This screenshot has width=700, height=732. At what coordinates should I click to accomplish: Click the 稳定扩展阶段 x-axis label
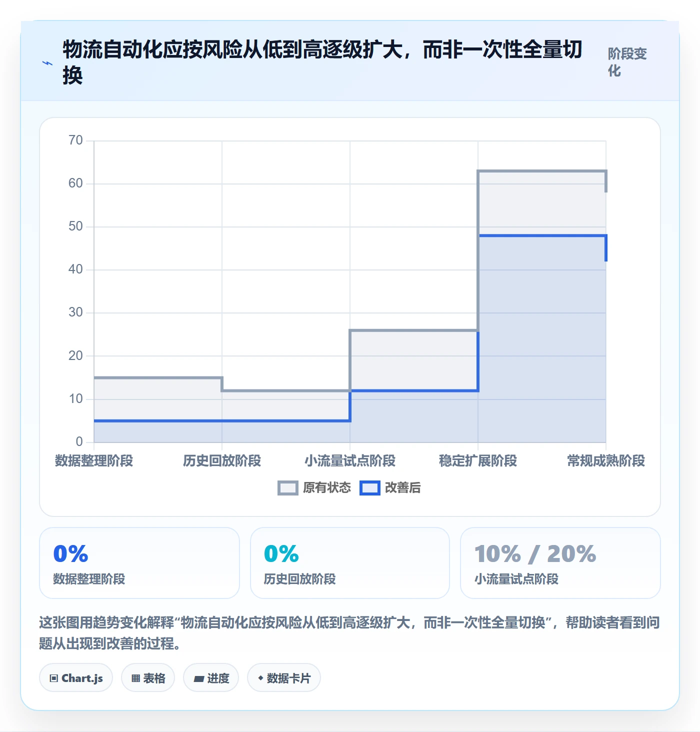coord(478,460)
